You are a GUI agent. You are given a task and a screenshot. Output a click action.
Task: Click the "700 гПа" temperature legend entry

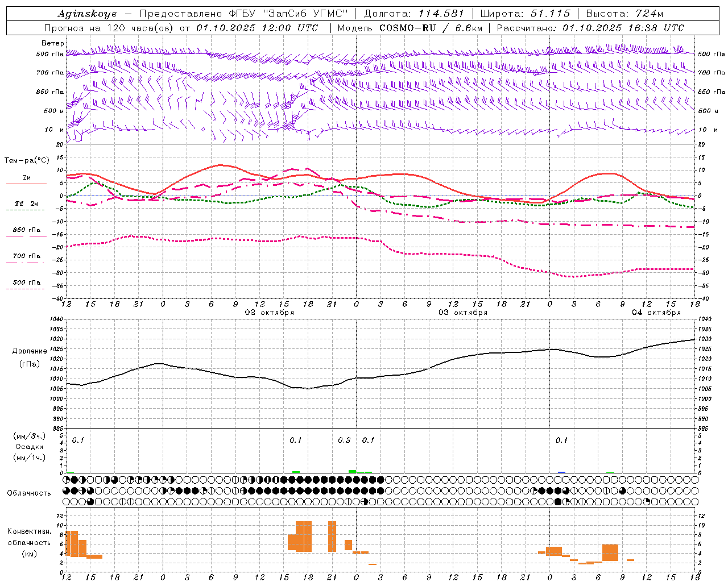tap(26, 256)
